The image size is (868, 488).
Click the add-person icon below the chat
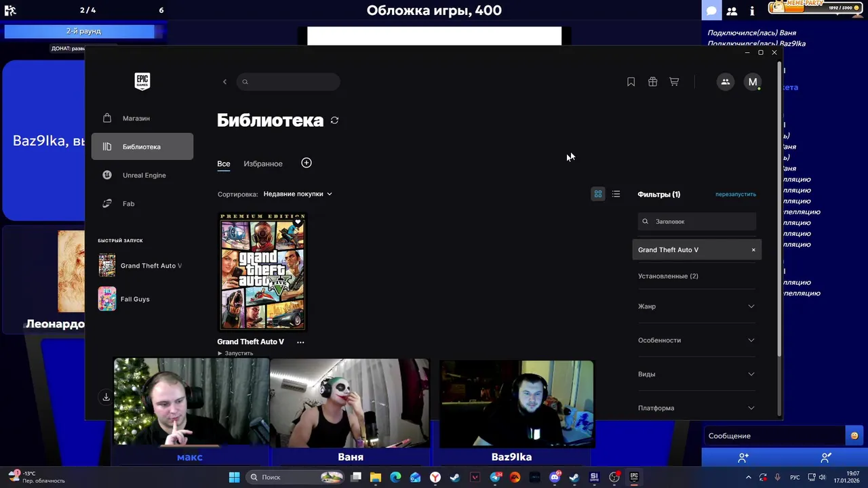tap(743, 458)
